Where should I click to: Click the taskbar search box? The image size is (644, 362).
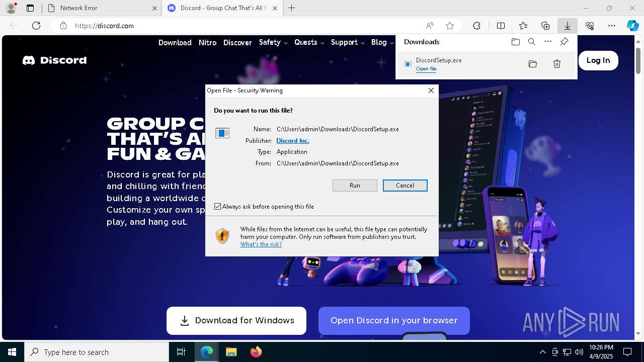[97, 352]
